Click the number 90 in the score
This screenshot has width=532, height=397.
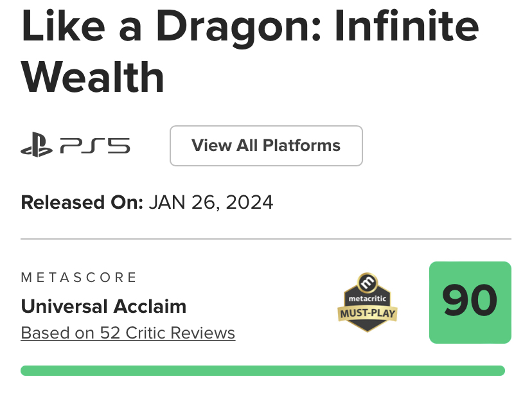470,302
